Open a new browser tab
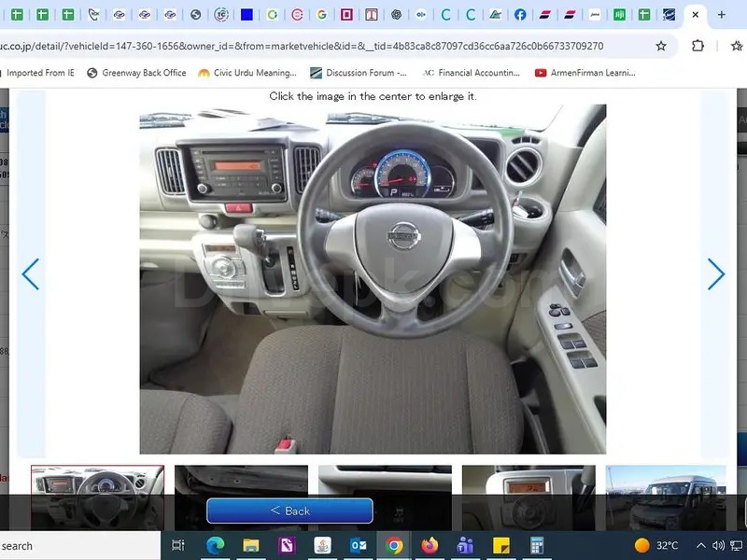 tap(721, 15)
